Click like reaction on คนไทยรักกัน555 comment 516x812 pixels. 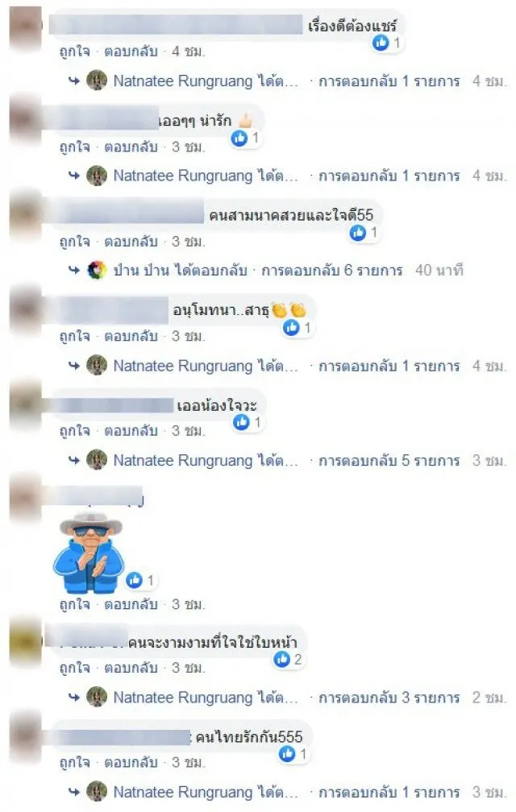(287, 753)
